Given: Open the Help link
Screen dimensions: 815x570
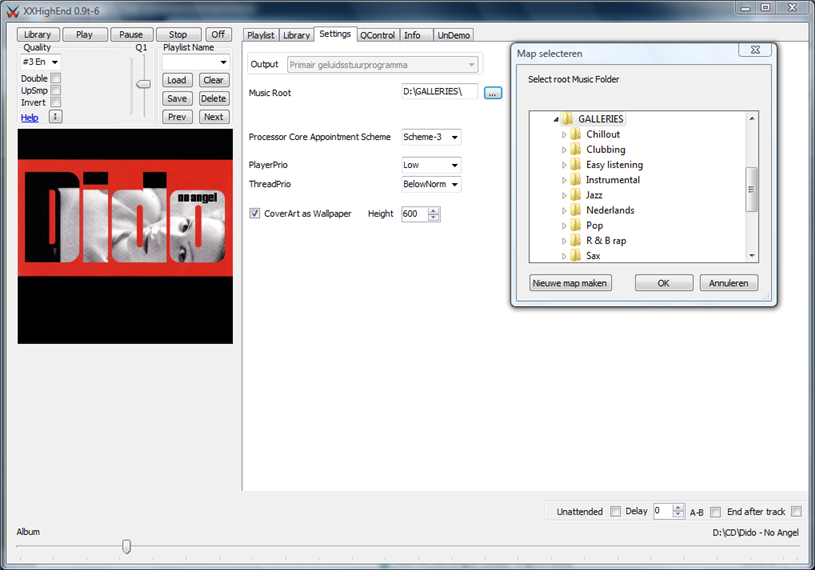Looking at the screenshot, I should pyautogui.click(x=30, y=118).
